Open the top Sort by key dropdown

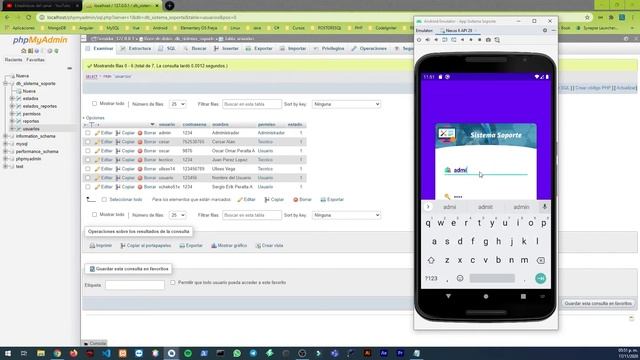pyautogui.click(x=347, y=104)
